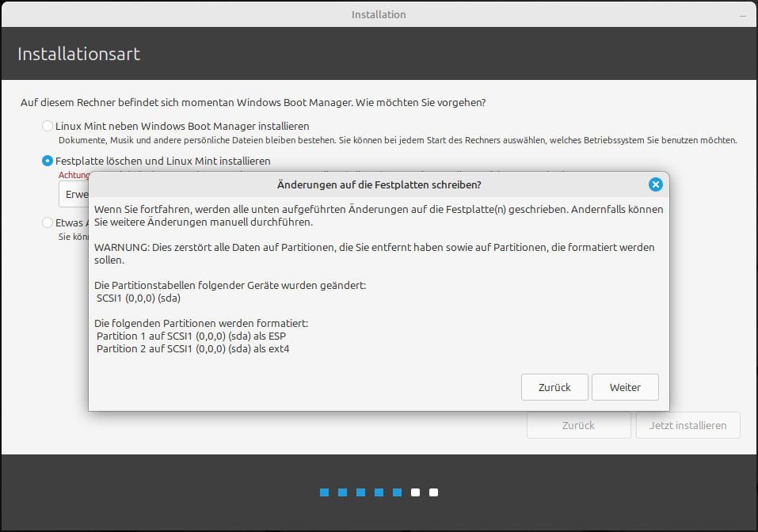Click the text 'SCSI1 (0,0,0) (sda)' under Partitionstabellen
Screen dimensions: 758x532
(139, 298)
